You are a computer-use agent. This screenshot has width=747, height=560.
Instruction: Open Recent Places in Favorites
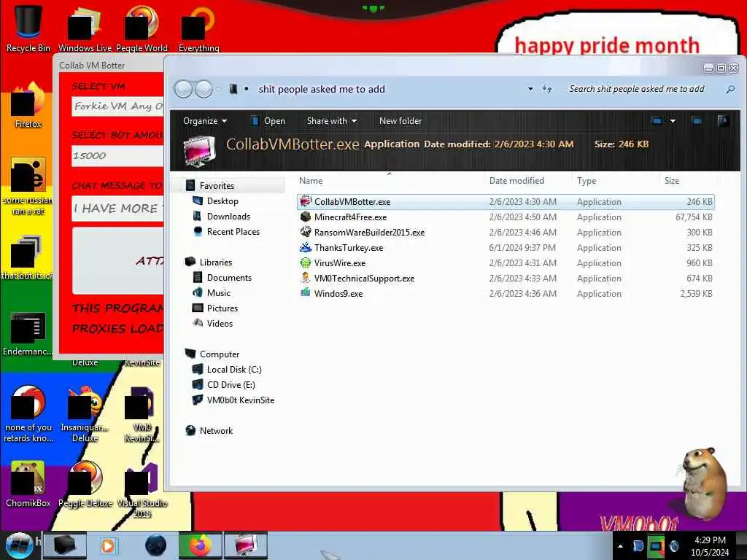tap(233, 231)
